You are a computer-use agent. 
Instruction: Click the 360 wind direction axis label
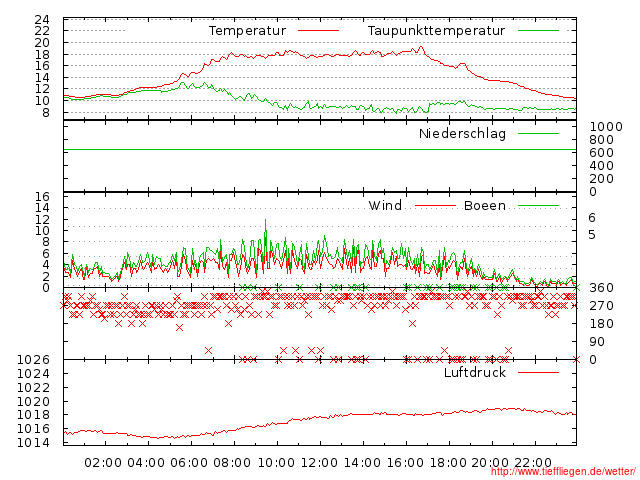tap(602, 288)
